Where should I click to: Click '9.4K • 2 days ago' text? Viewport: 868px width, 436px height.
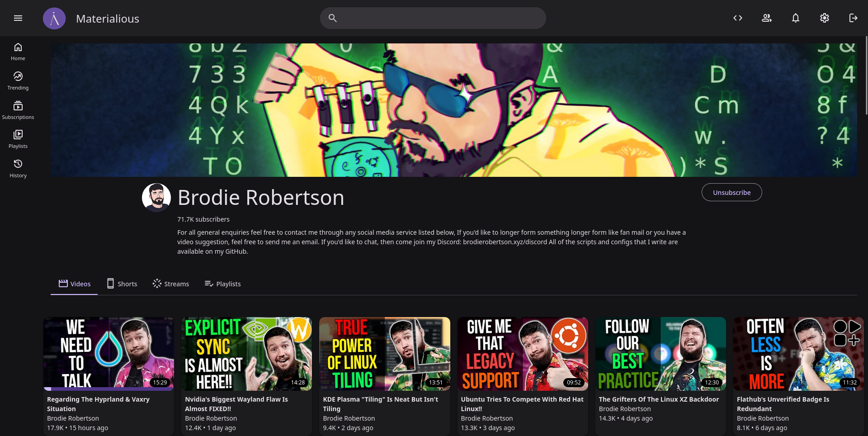tap(348, 428)
